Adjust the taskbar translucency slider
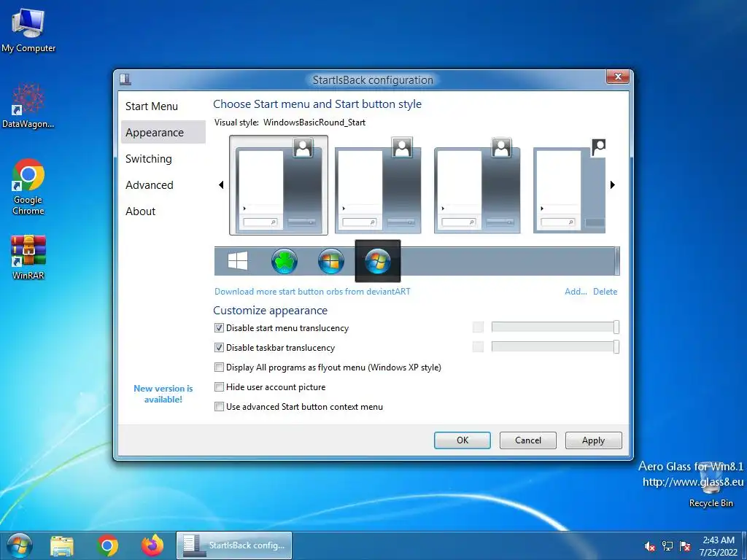Image resolution: width=747 pixels, height=560 pixels. pyautogui.click(x=555, y=346)
